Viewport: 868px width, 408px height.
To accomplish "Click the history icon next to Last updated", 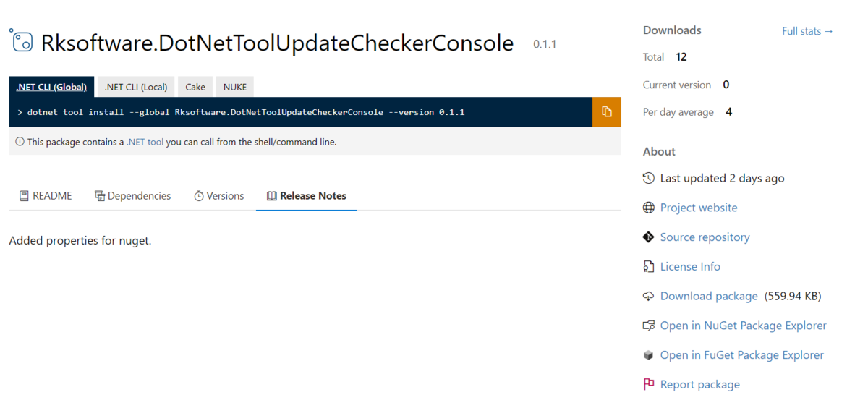I will coord(649,178).
